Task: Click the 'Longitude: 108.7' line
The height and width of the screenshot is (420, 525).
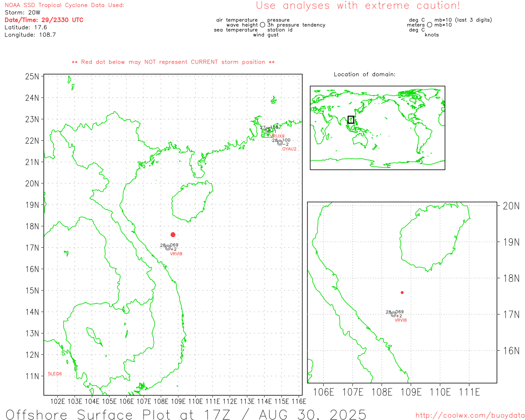Action: 30,35
